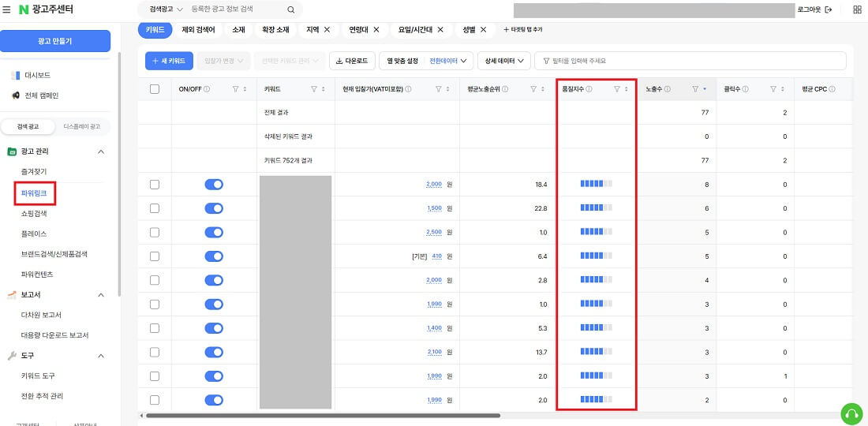The height and width of the screenshot is (426, 868).
Task: Open the green headset support chat button
Action: (x=851, y=413)
